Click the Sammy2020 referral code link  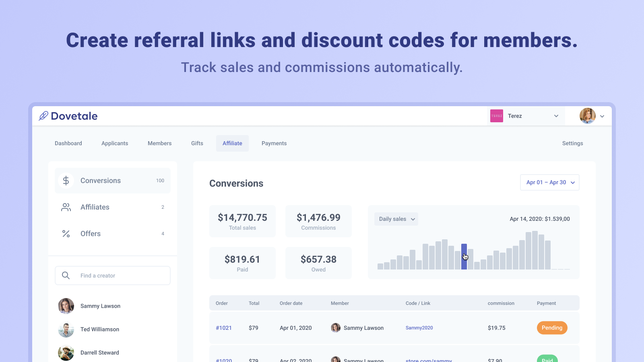(419, 328)
